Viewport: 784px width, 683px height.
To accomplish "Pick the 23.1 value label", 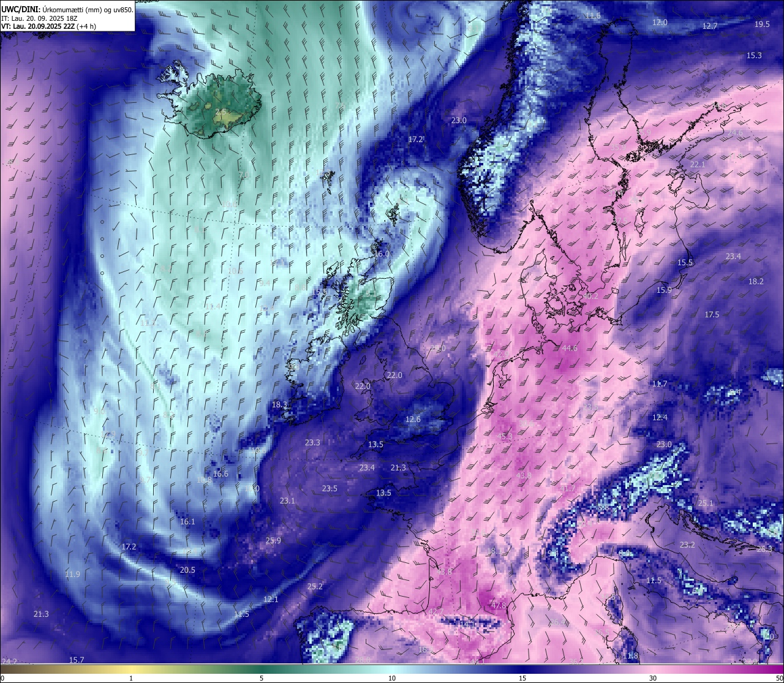I will coord(287,501).
